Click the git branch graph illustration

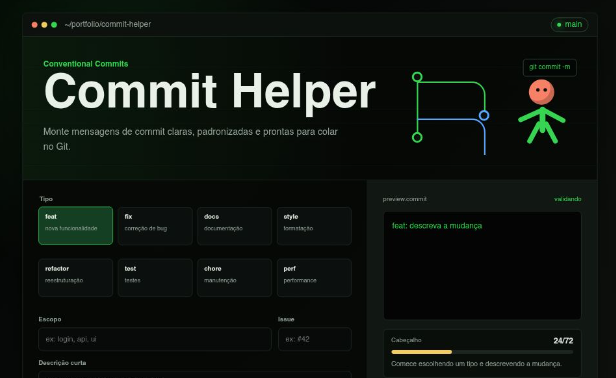coord(451,113)
